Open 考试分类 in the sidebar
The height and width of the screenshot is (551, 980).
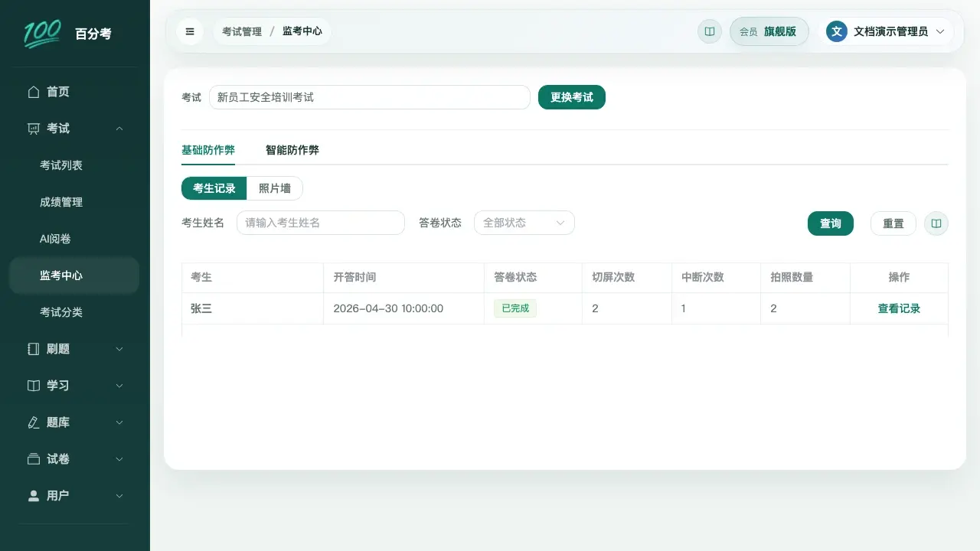coord(74,312)
